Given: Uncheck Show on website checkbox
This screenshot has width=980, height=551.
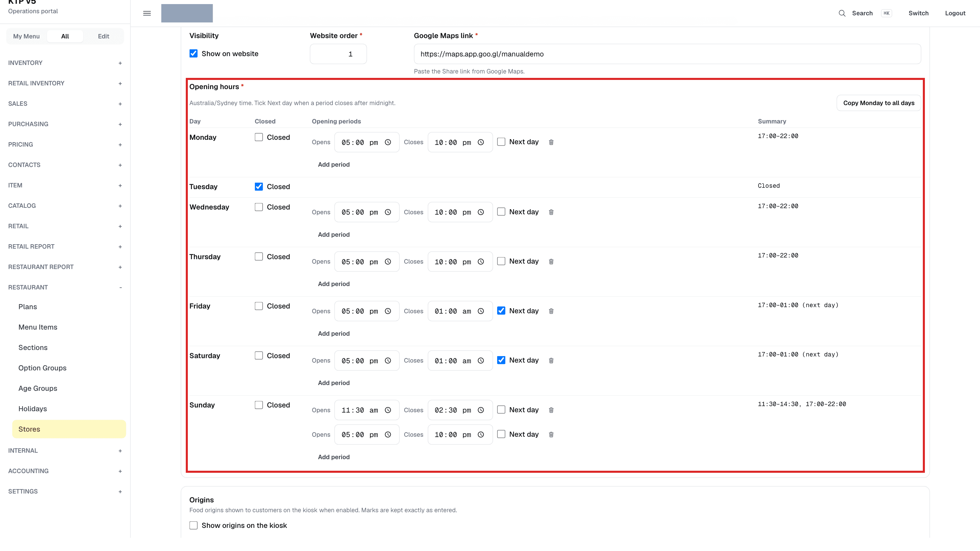Looking at the screenshot, I should pos(193,54).
